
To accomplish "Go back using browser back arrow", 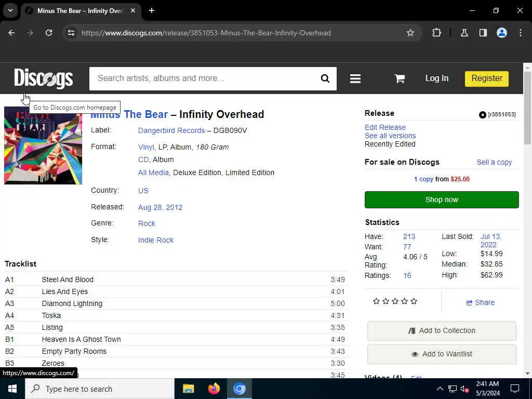I will point(11,33).
